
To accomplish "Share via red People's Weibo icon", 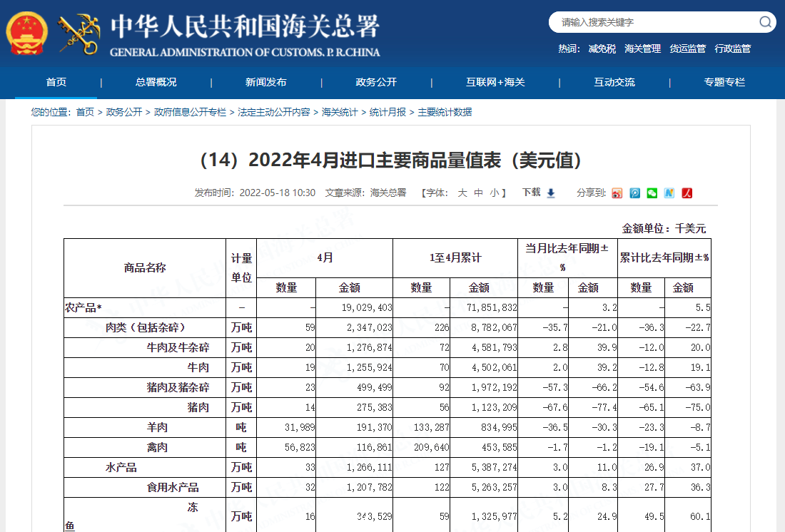I will point(687,193).
